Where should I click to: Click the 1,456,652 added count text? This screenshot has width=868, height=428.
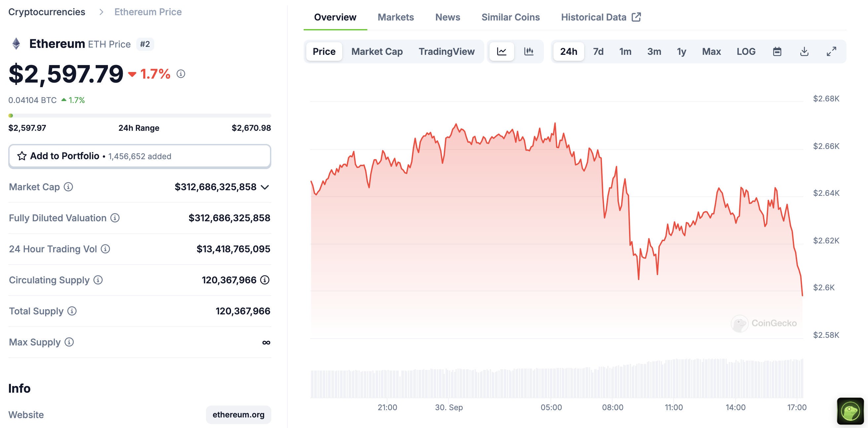[x=140, y=157]
